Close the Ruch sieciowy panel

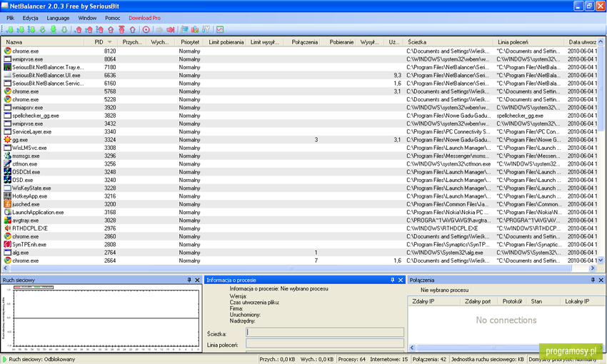pyautogui.click(x=197, y=280)
